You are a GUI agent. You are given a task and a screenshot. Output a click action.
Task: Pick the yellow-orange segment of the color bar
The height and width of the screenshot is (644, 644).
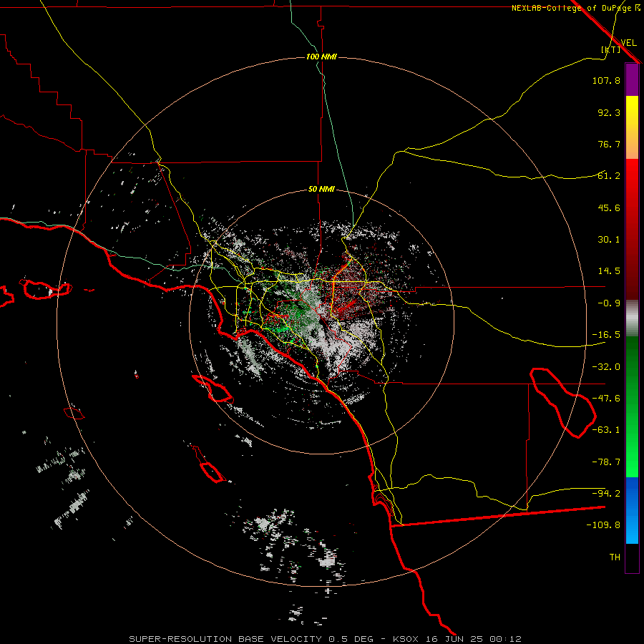click(x=632, y=127)
